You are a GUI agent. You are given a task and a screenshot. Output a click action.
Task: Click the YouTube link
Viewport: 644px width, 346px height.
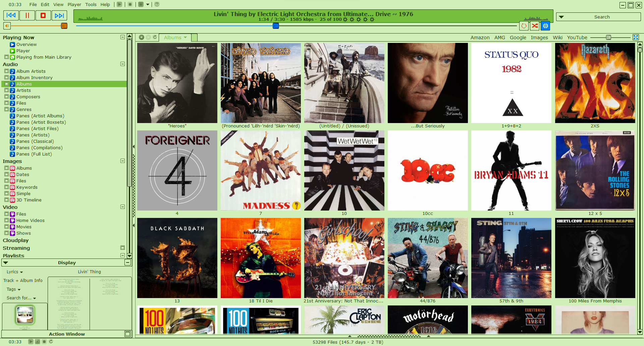coord(577,38)
